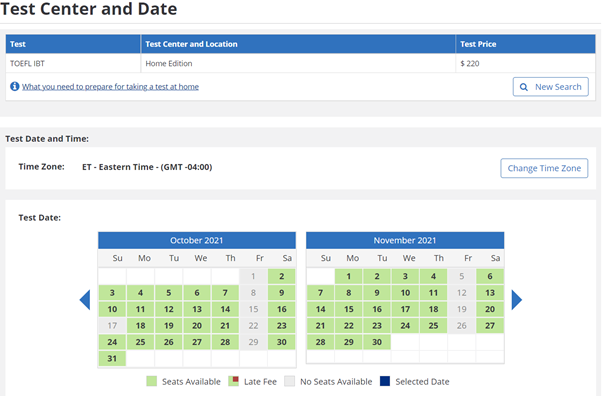Choose November 7 on the calendar

point(321,293)
